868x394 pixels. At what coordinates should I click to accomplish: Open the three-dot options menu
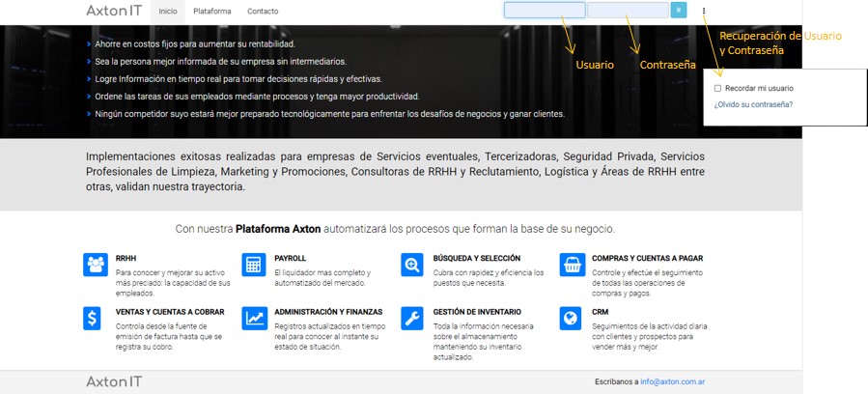click(704, 12)
